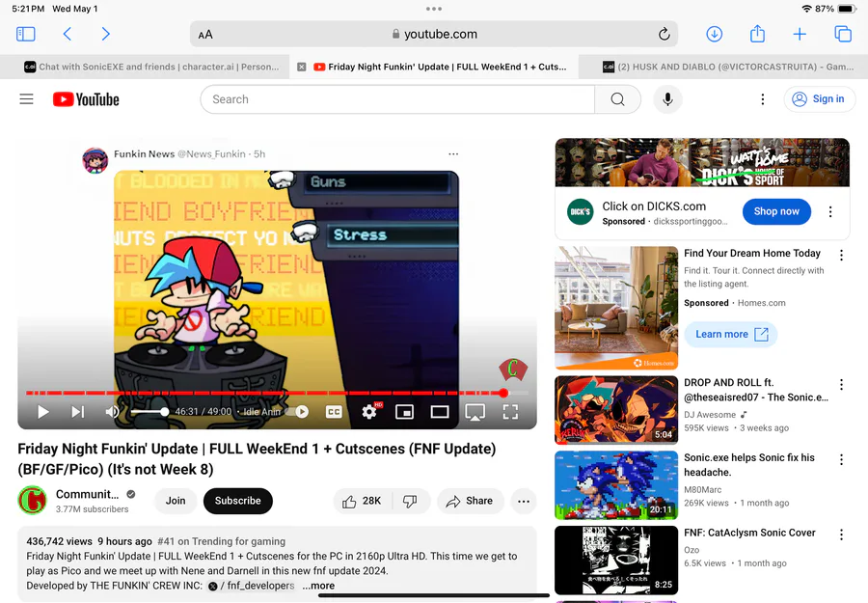
Task: Toggle closed captions
Action: coord(334,411)
